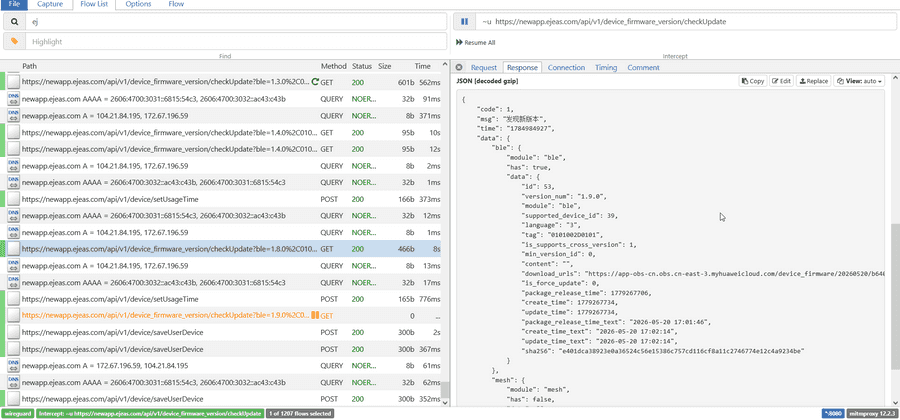900x420 pixels.
Task: Close the flow detail panel
Action: [x=459, y=68]
